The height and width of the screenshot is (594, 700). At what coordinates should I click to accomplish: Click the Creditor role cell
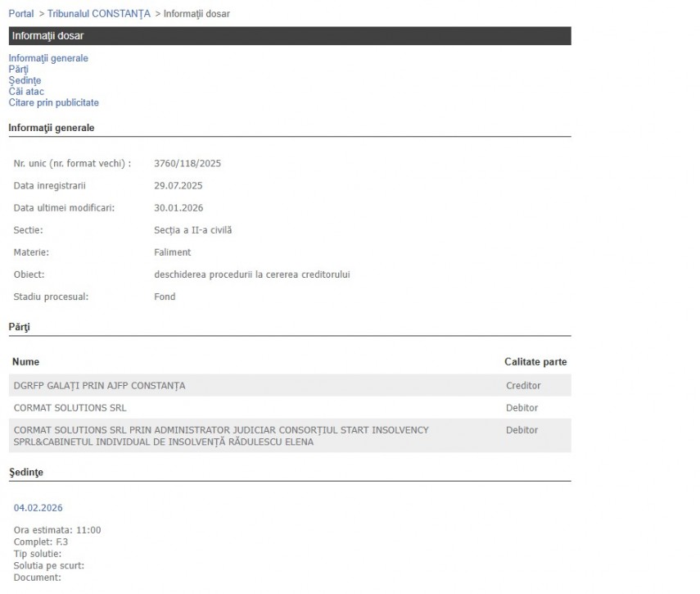pyautogui.click(x=523, y=386)
